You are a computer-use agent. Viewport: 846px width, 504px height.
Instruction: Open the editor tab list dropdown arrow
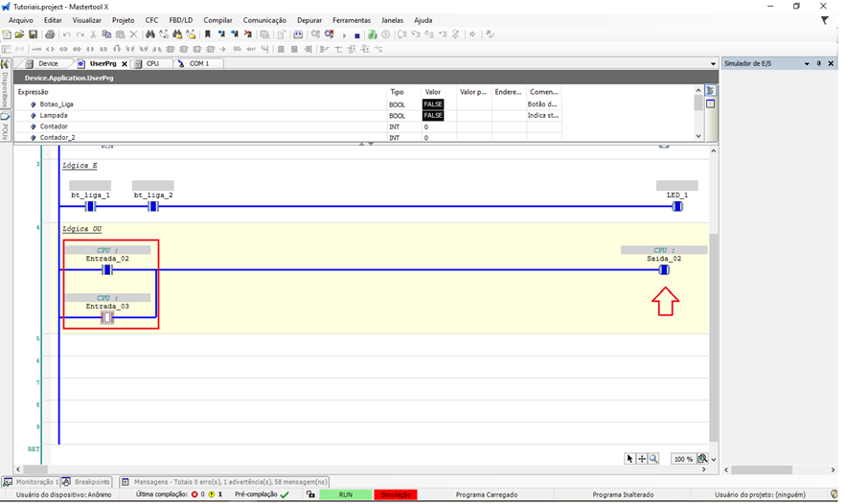pyautogui.click(x=713, y=64)
